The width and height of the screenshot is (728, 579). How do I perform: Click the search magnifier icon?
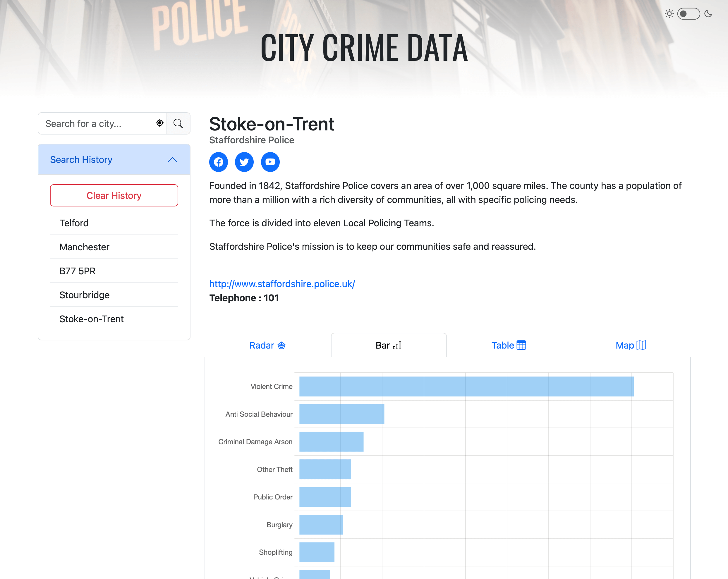click(178, 123)
